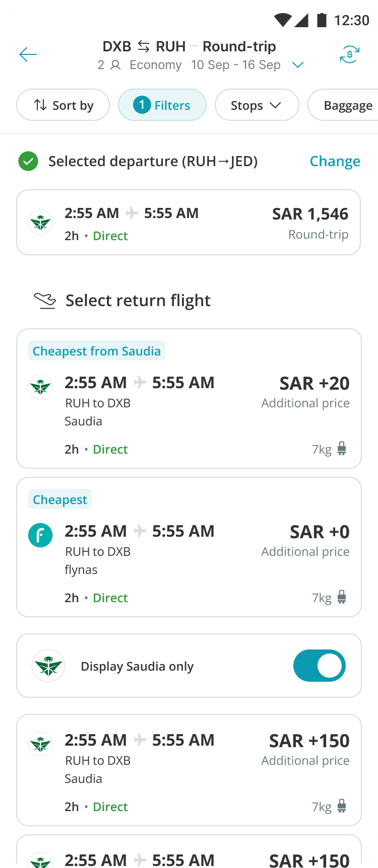Open the Filters chip
Screen dimensions: 378x868
162,105
